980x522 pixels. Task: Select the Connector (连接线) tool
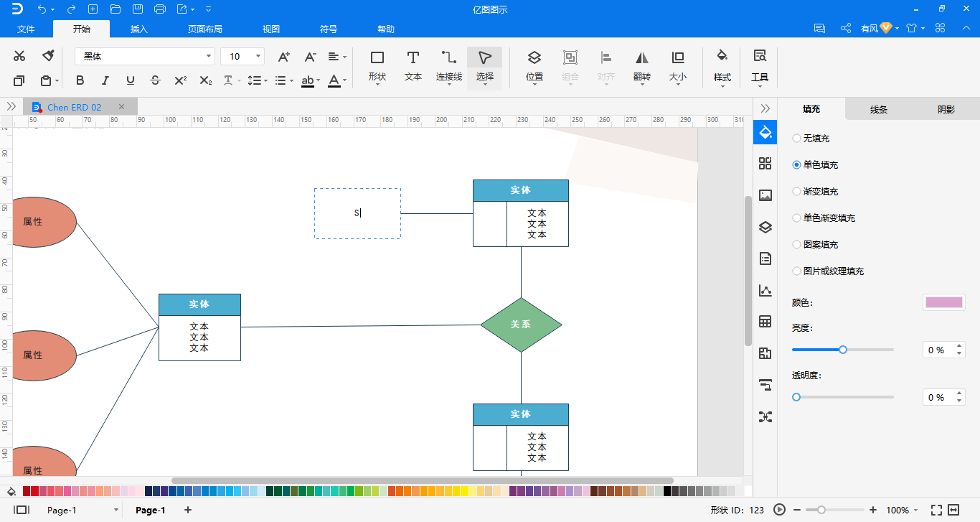[x=449, y=66]
